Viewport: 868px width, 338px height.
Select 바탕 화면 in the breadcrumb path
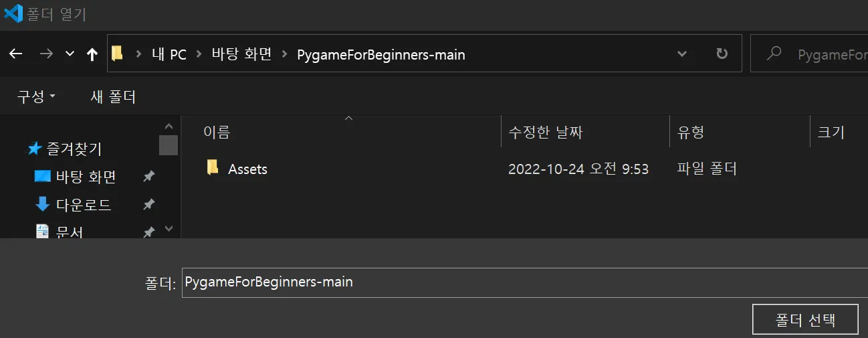click(242, 54)
